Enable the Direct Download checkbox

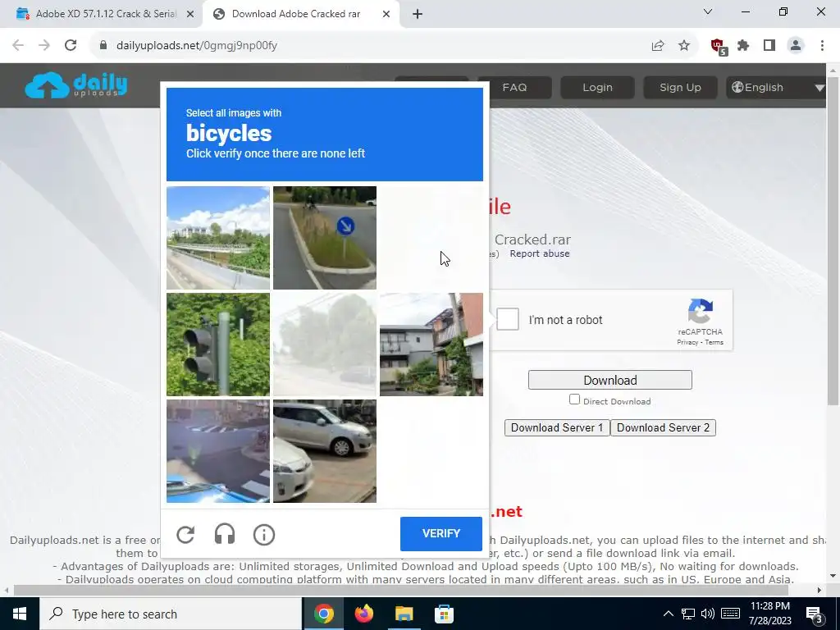click(574, 399)
